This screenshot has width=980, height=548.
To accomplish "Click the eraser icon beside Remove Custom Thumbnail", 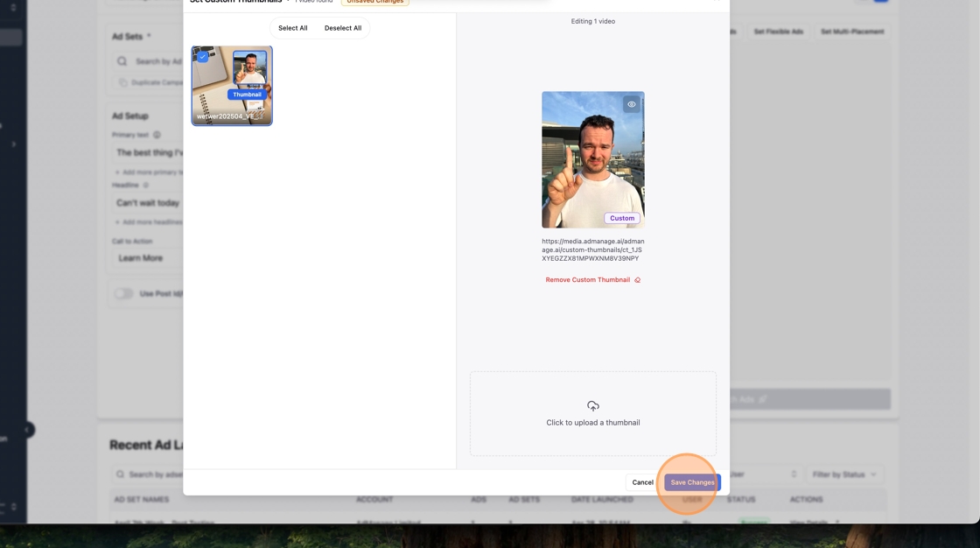I will tap(638, 280).
